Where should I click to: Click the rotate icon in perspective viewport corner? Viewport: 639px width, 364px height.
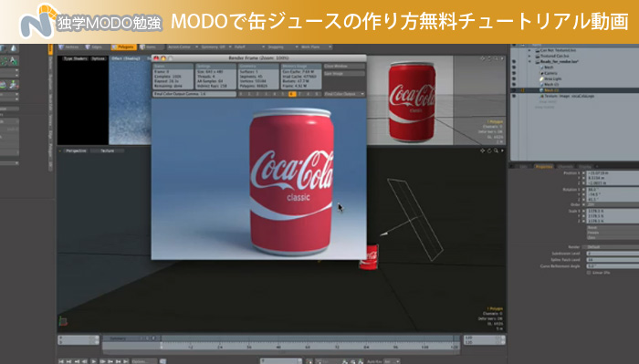point(489,151)
